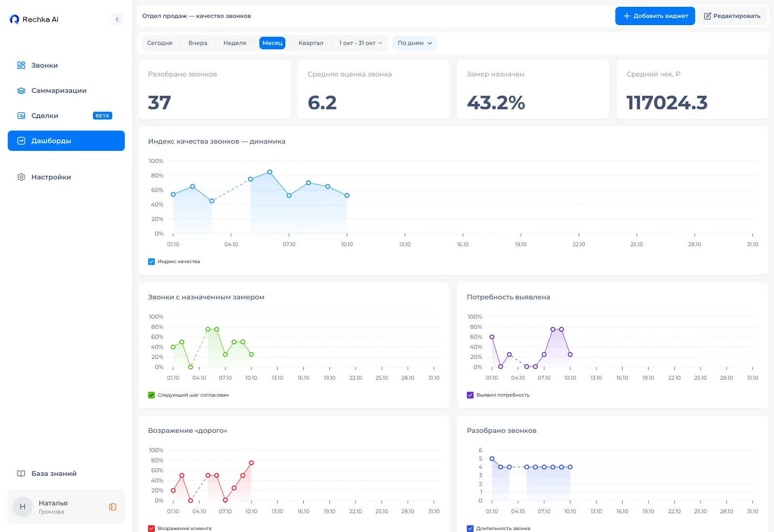
Task: Click the Rechka Ai logo
Action: coord(34,19)
